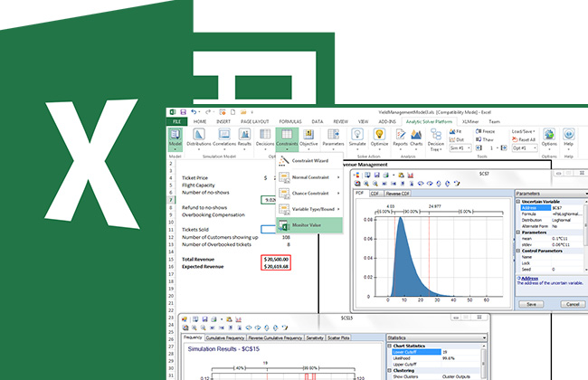Select the Address property row
Image resolution: width=588 pixels, height=380 pixels.
[552, 208]
